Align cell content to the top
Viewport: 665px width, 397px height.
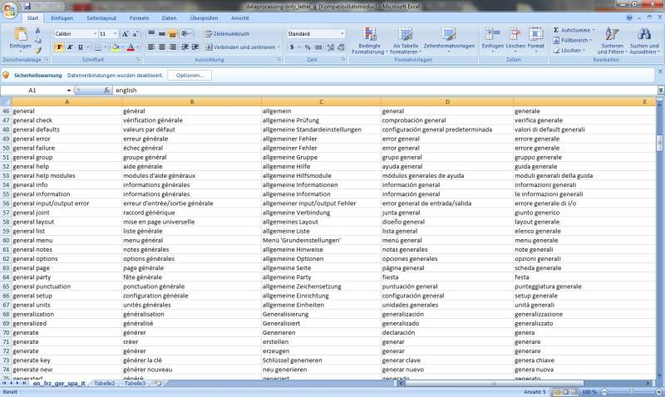[x=151, y=34]
